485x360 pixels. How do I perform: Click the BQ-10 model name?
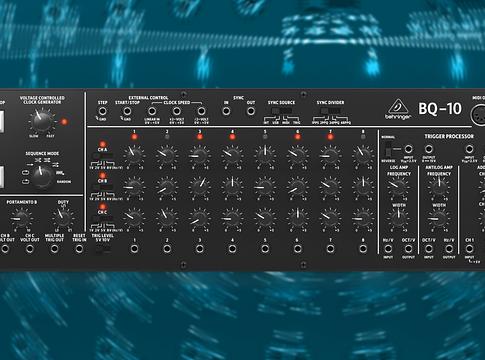pos(440,109)
